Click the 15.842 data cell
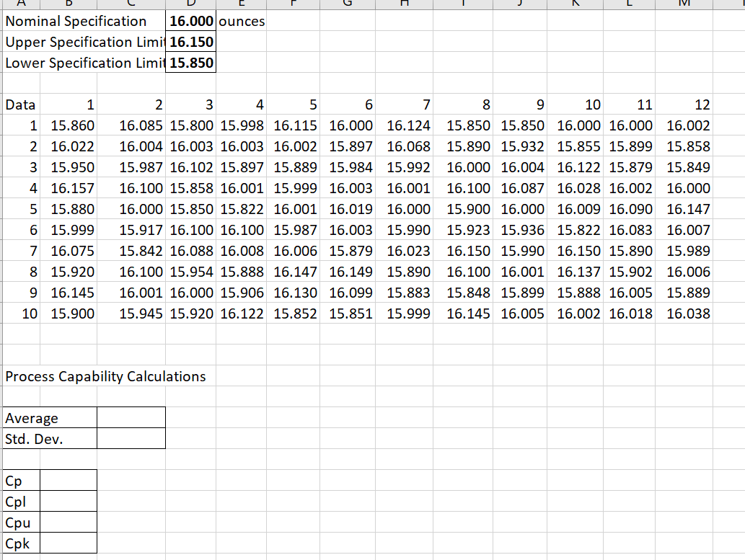This screenshot has width=745, height=560. (x=131, y=251)
